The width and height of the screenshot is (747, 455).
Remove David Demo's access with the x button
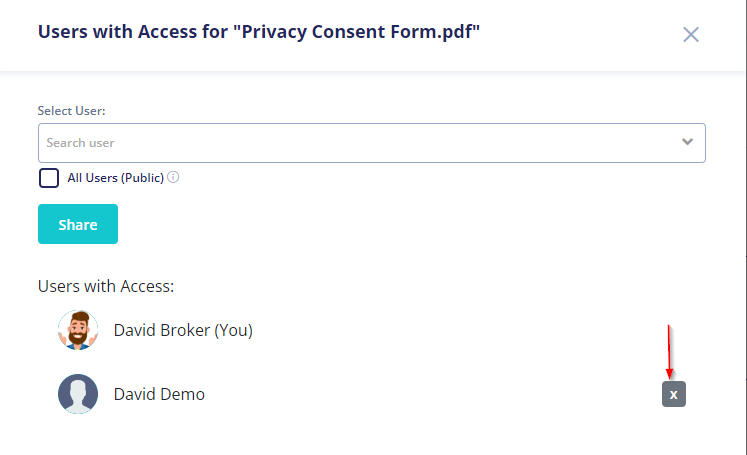click(x=674, y=394)
